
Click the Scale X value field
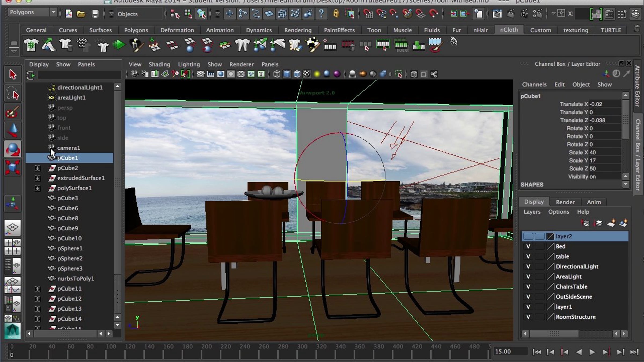604,152
